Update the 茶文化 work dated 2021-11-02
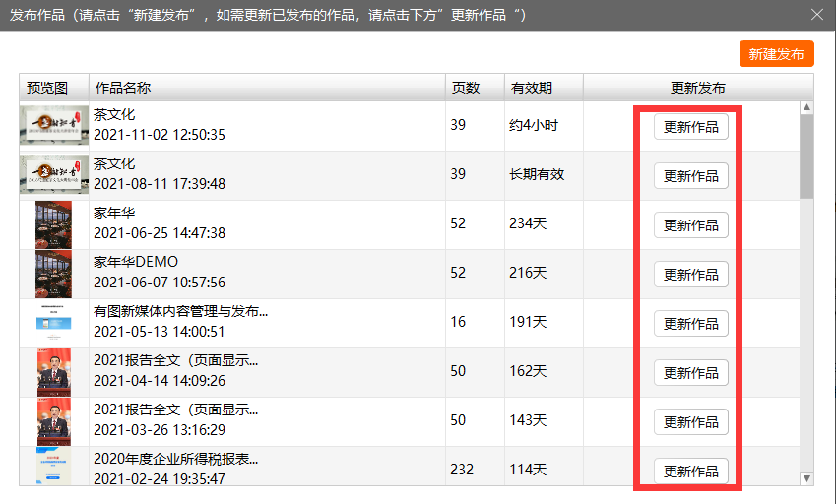This screenshot has width=836, height=504. (x=690, y=127)
